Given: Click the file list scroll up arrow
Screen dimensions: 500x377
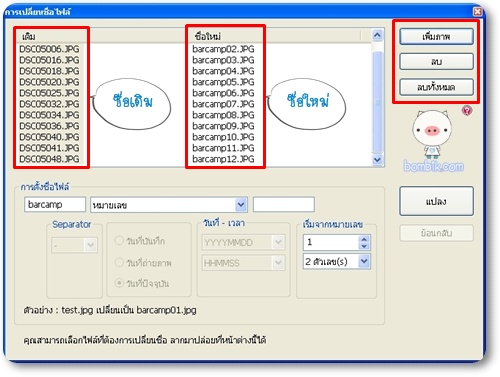Looking at the screenshot, I should coord(377,35).
